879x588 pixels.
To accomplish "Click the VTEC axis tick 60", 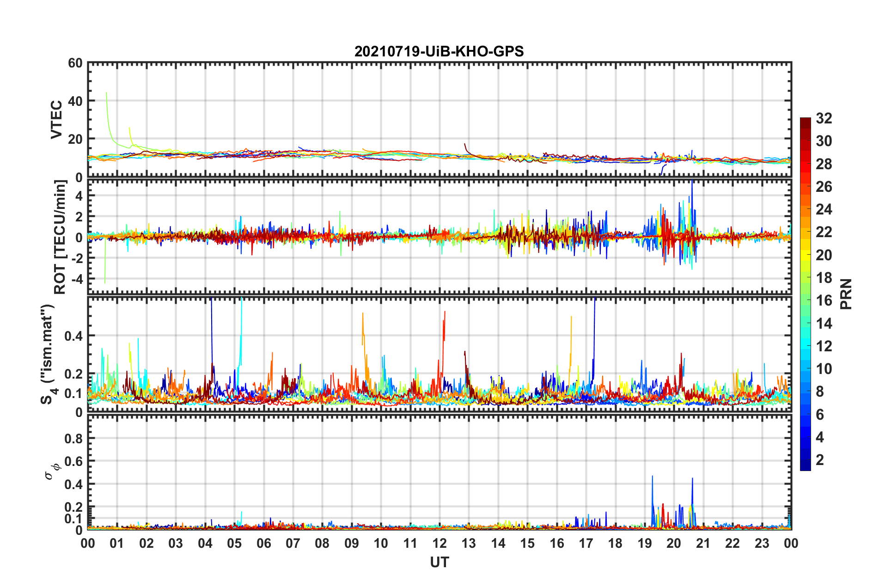I will click(75, 63).
